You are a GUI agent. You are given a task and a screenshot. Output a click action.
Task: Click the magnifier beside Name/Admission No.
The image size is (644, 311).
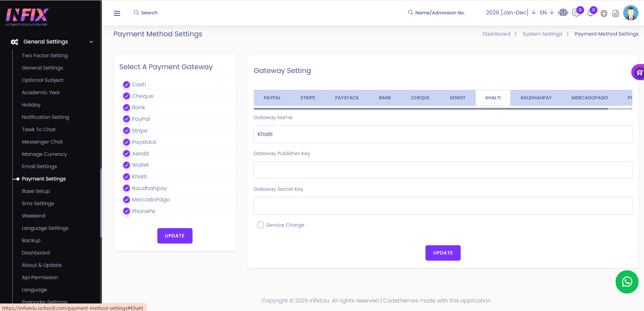pos(410,12)
